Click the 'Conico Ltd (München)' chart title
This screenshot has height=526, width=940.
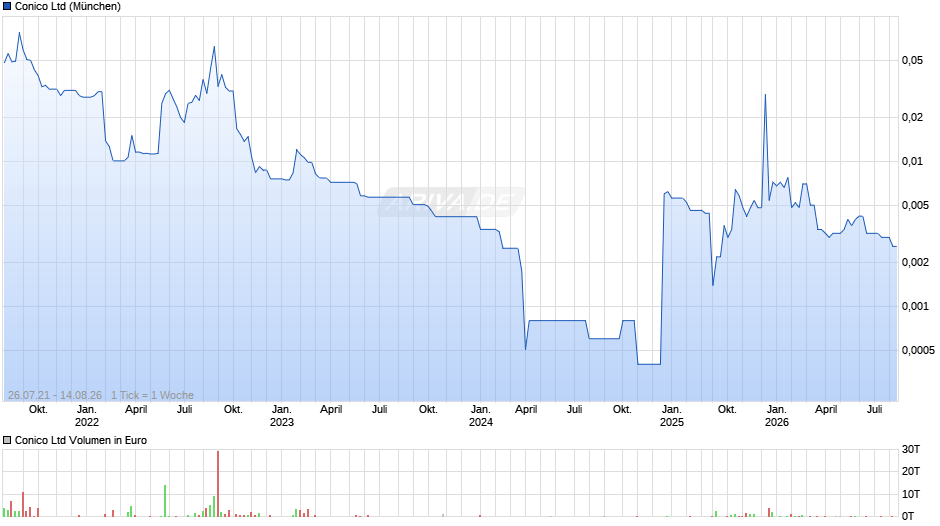68,7
